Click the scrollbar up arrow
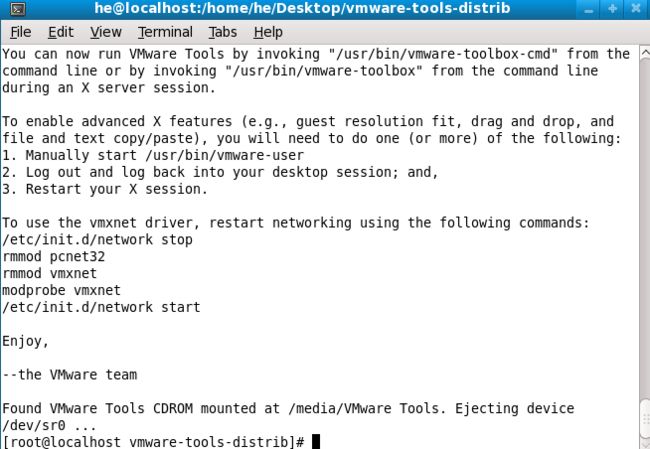 pyautogui.click(x=645, y=53)
